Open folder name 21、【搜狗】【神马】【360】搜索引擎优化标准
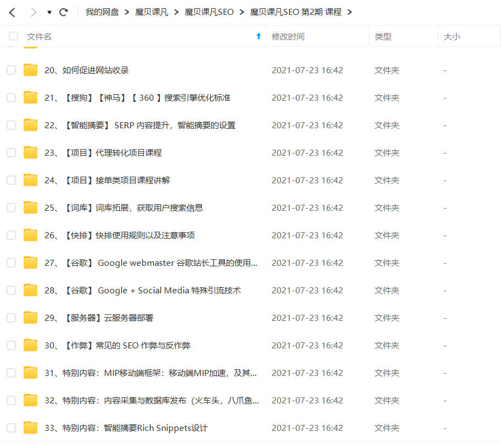 [x=137, y=97]
